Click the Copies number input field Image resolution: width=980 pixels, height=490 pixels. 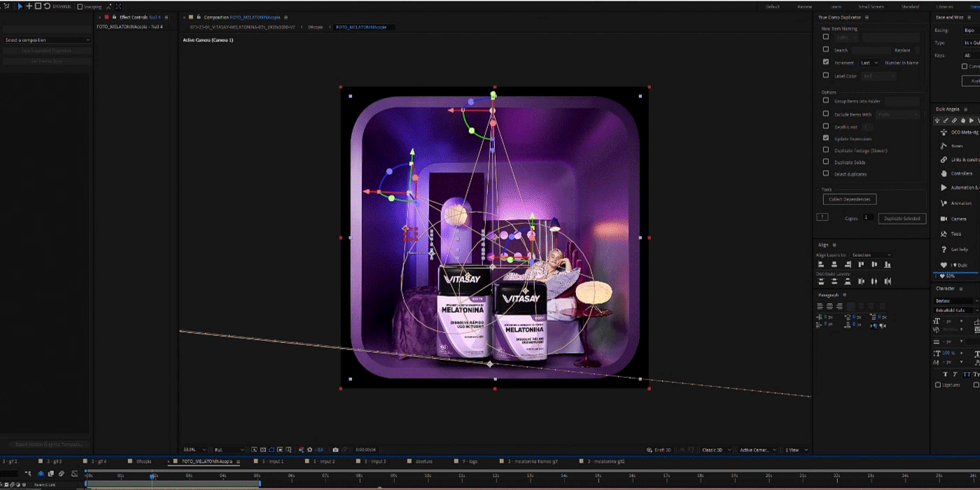[x=868, y=218]
